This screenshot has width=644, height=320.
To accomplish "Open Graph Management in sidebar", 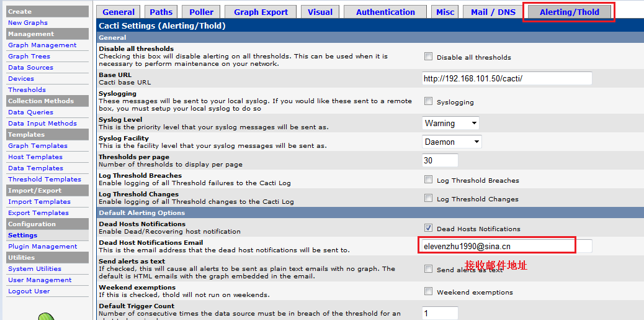I will [42, 45].
